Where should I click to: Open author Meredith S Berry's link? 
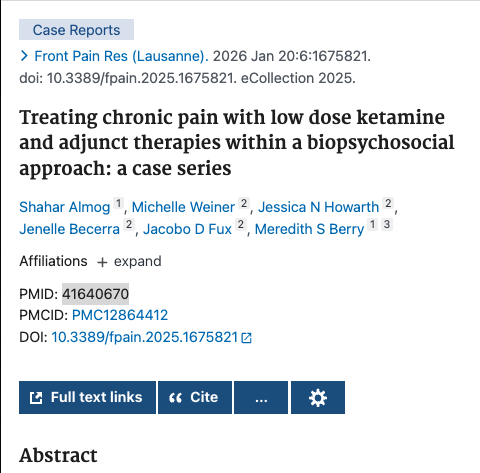309,229
